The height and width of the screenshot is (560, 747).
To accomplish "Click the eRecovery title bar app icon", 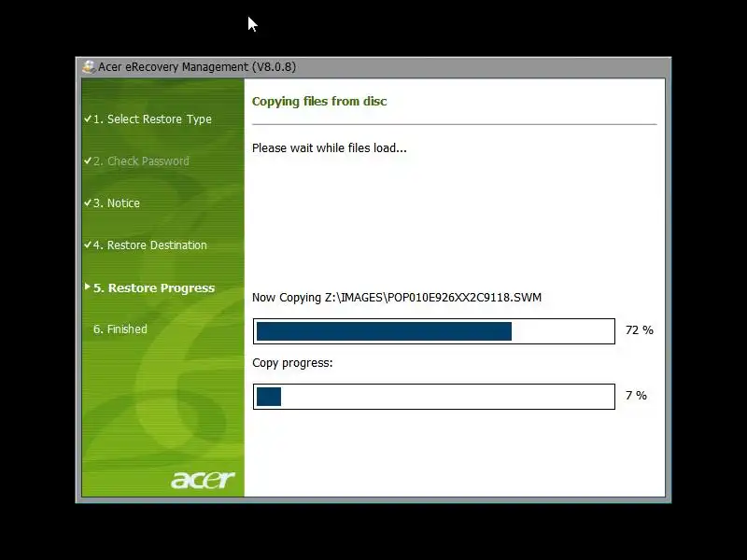I will point(89,66).
